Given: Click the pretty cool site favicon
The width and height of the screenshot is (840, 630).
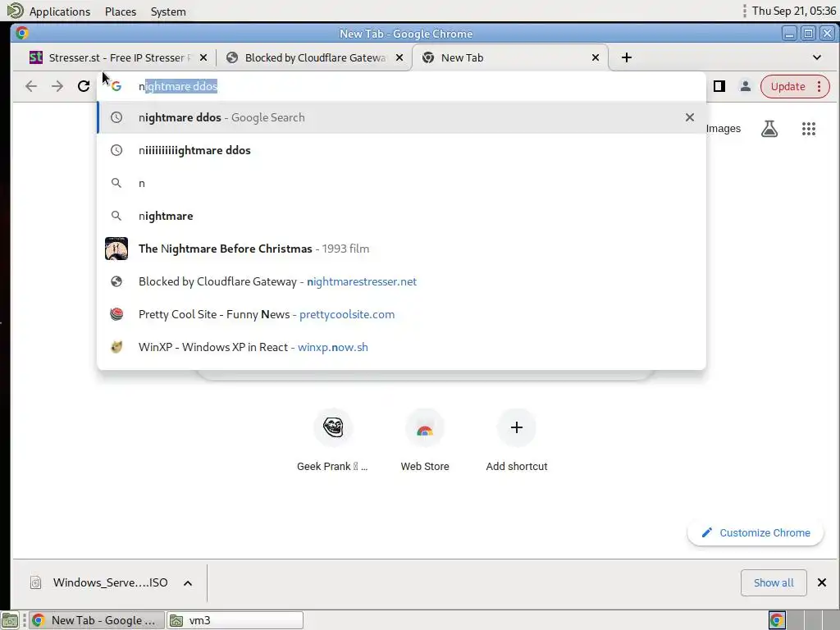Looking at the screenshot, I should pos(116,314).
